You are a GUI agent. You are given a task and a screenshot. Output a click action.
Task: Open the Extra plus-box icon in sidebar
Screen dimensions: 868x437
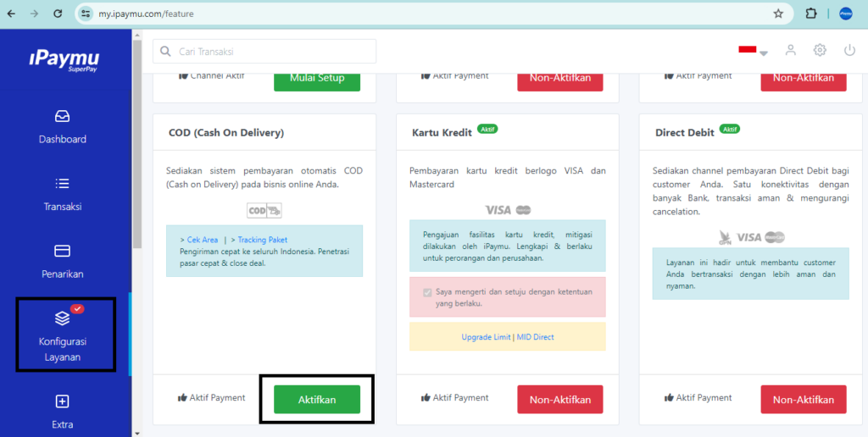point(62,401)
